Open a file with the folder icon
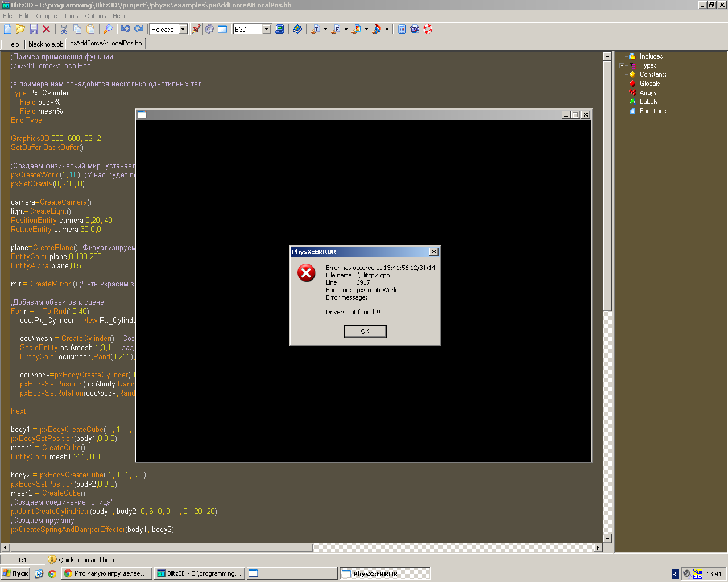 pos(20,29)
